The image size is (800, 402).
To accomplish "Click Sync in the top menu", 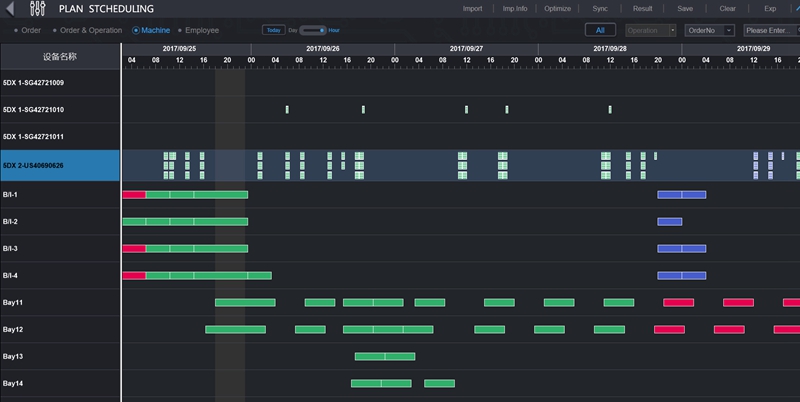I will pos(600,9).
